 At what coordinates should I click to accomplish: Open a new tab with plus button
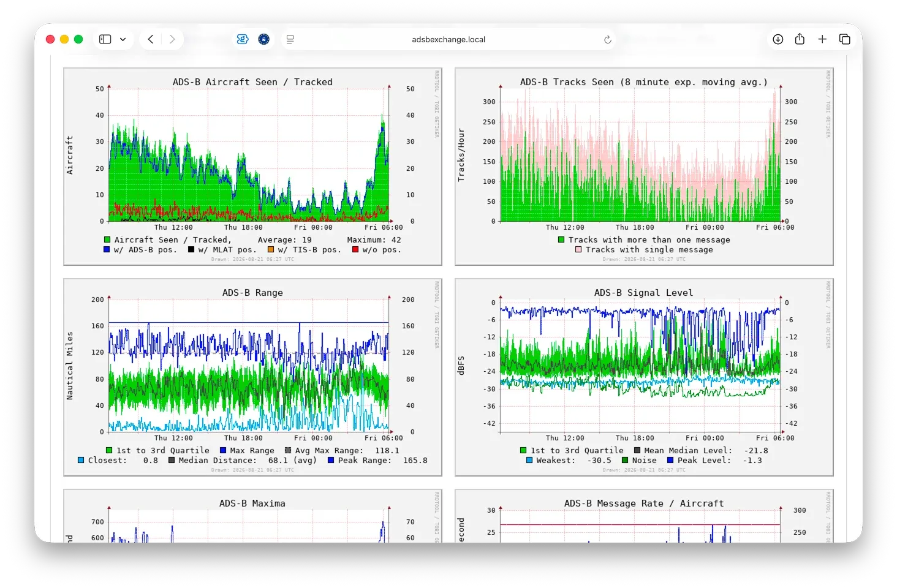click(x=822, y=39)
